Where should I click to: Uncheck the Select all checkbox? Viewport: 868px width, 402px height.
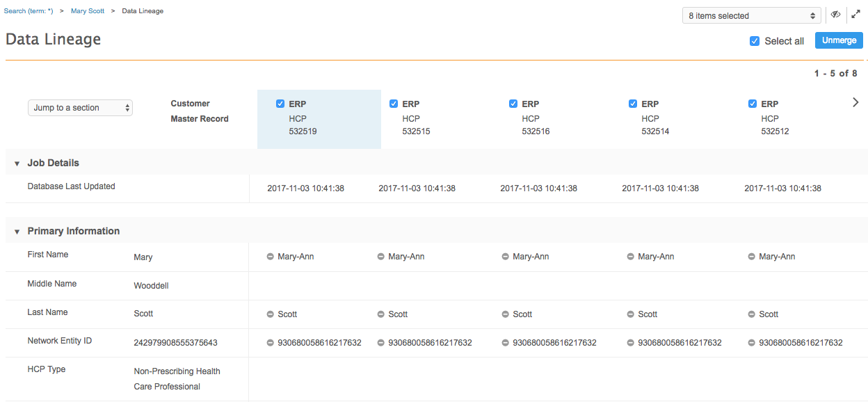(755, 41)
